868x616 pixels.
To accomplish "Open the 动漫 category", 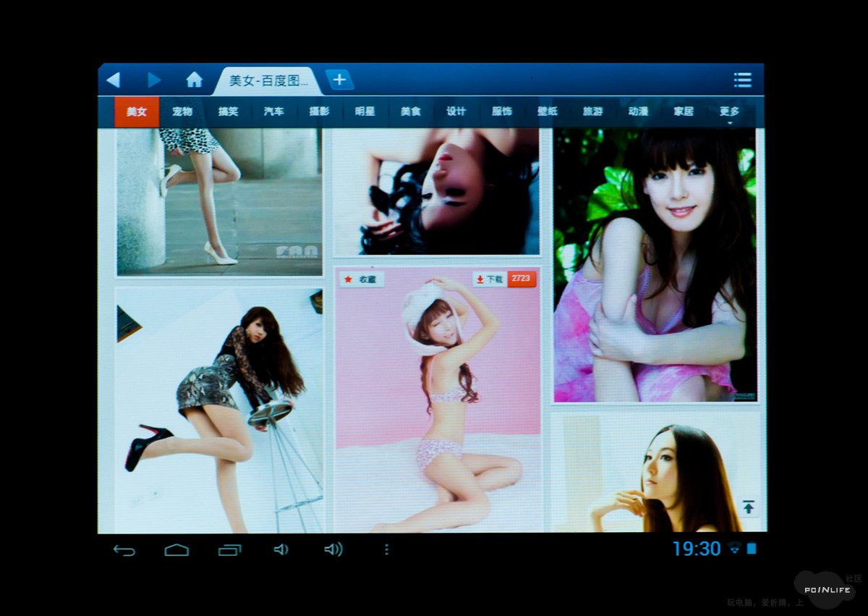I will click(638, 111).
